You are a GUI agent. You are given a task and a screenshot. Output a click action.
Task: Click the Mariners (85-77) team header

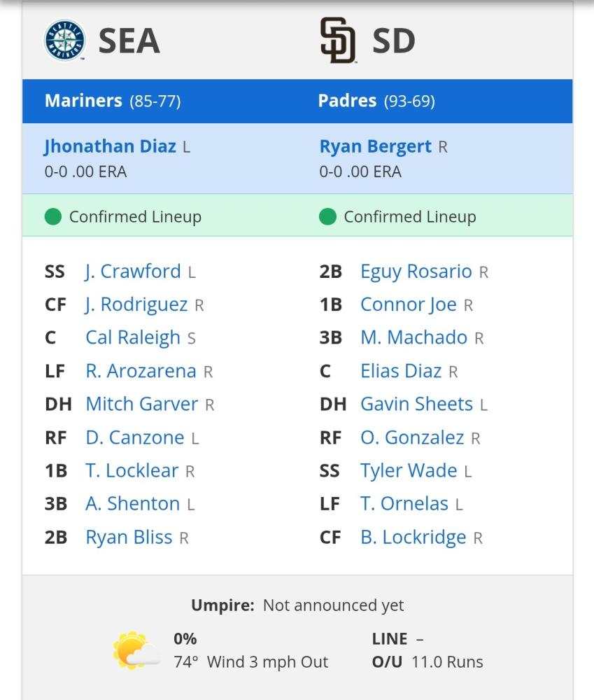coord(113,101)
